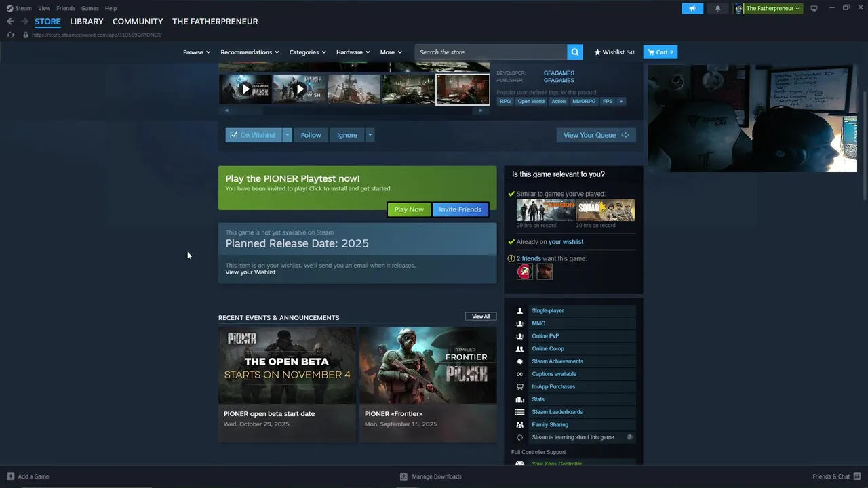Open the GFAGAMES developer link

click(x=559, y=73)
